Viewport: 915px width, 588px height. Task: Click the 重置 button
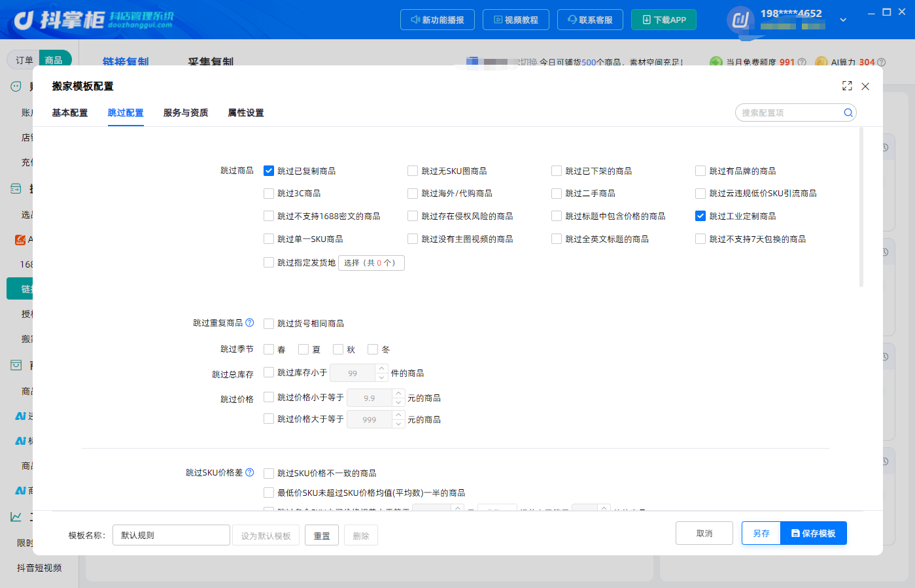[322, 536]
